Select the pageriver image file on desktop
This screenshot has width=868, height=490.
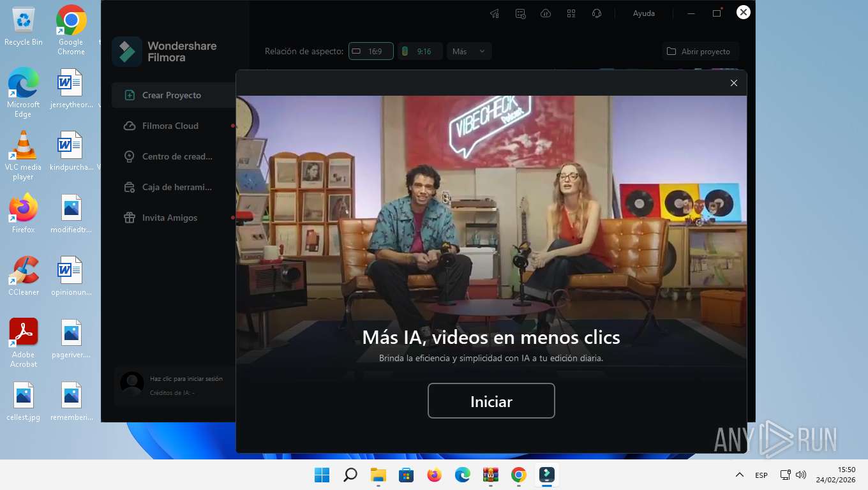click(71, 338)
